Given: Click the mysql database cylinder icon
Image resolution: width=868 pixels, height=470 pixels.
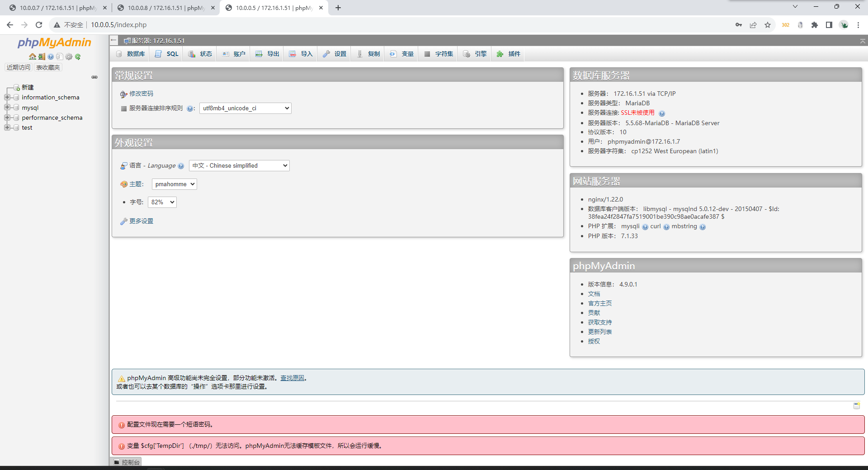Looking at the screenshot, I should point(17,108).
